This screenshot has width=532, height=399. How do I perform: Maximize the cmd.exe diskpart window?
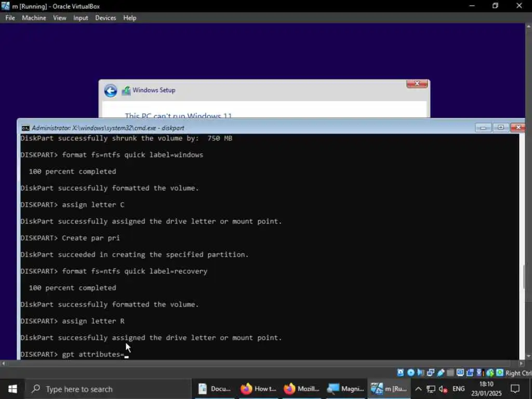pos(500,128)
